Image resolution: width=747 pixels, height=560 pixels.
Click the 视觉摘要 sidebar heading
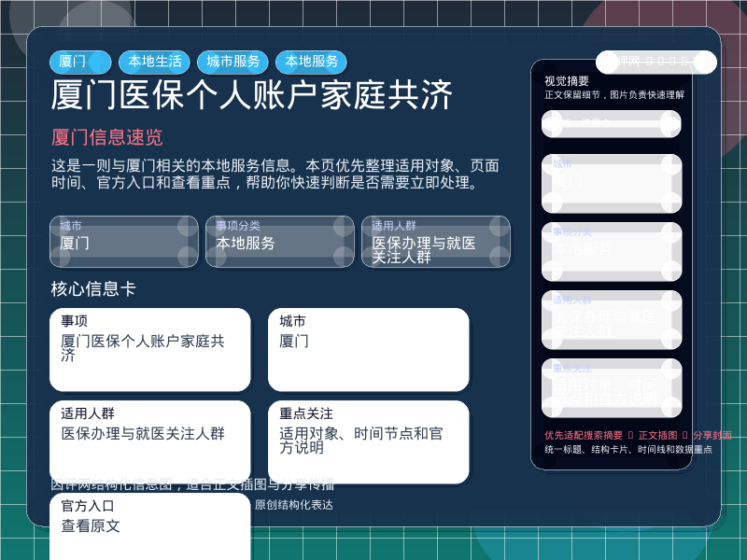[567, 81]
